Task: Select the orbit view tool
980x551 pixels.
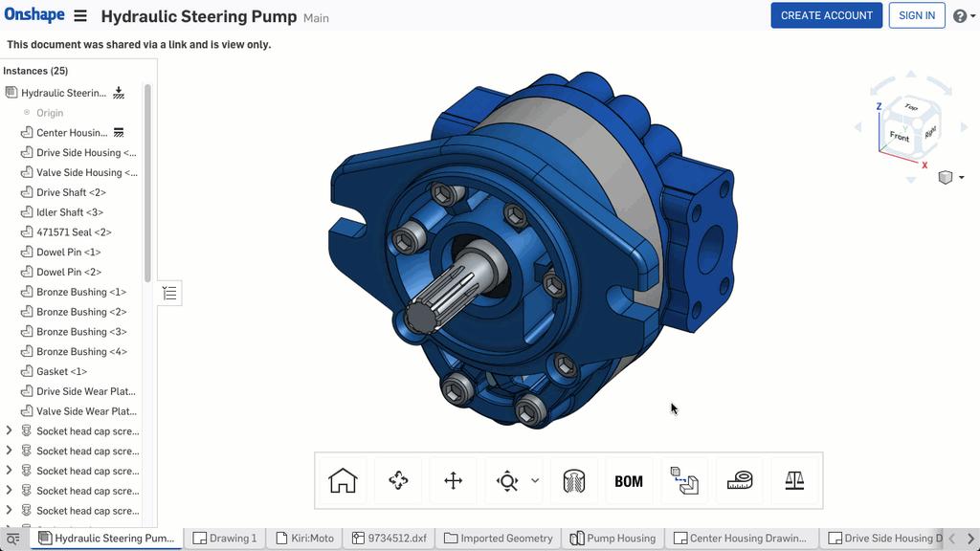Action: pos(397,480)
